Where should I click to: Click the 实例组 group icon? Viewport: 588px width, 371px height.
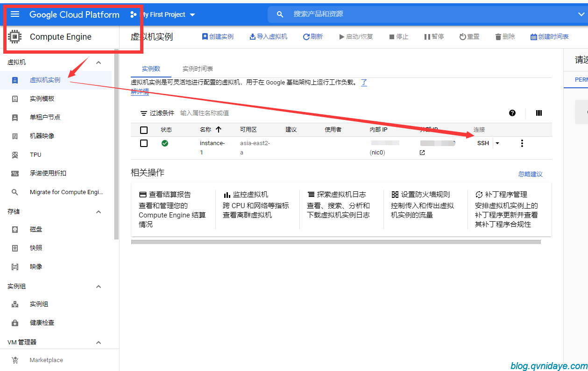pos(15,304)
